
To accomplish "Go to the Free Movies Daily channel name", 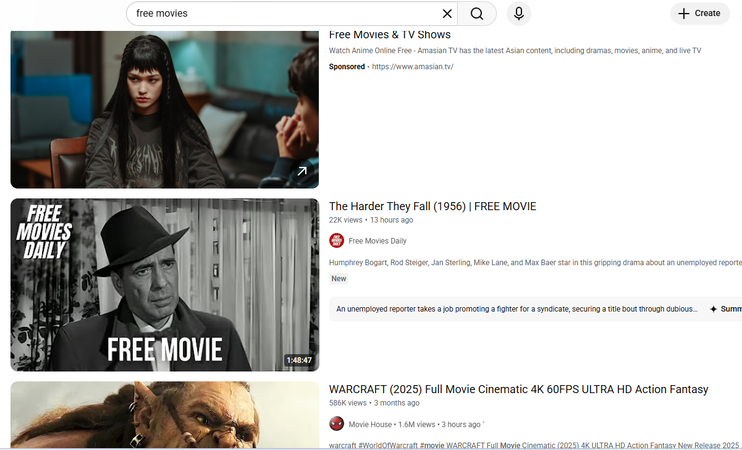I will (377, 241).
